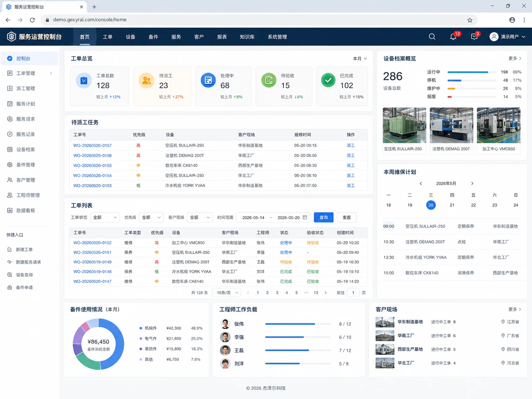Go to 系统管理 in top menu
This screenshot has height=399, width=532.
point(277,37)
